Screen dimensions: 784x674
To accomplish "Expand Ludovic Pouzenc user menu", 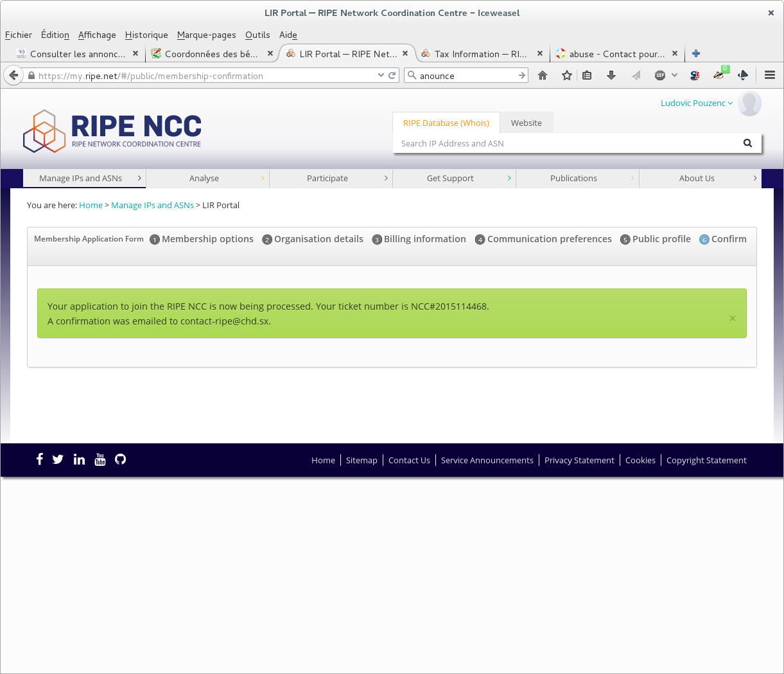I will (696, 103).
